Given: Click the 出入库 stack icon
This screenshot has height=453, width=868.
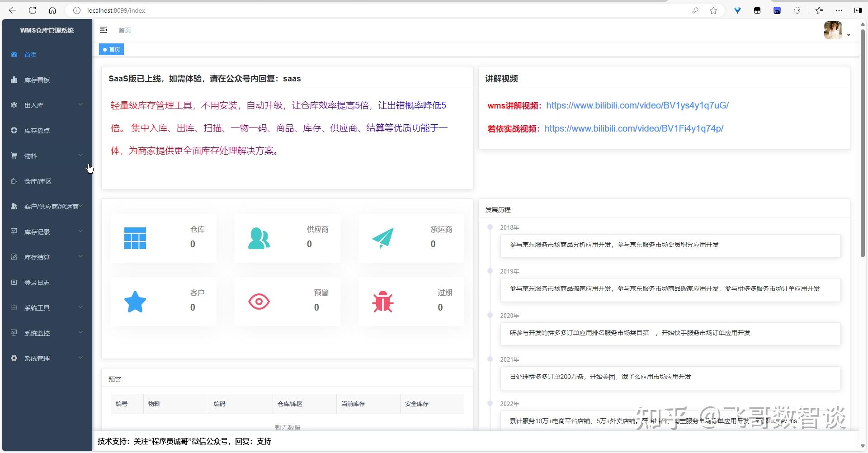Looking at the screenshot, I should pos(14,105).
